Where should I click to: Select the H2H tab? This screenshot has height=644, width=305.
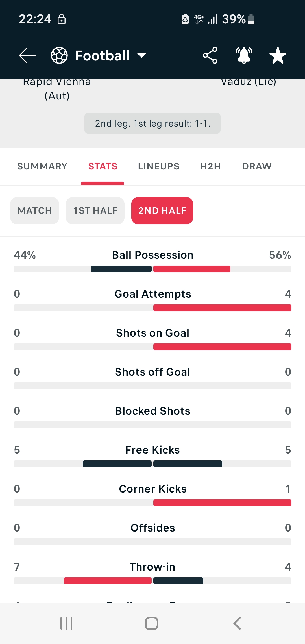coord(211,166)
